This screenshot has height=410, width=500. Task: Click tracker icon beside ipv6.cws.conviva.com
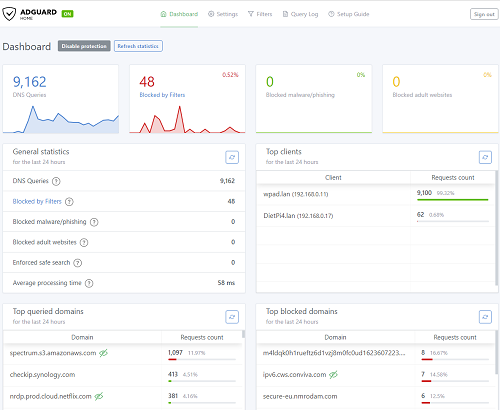coord(333,374)
